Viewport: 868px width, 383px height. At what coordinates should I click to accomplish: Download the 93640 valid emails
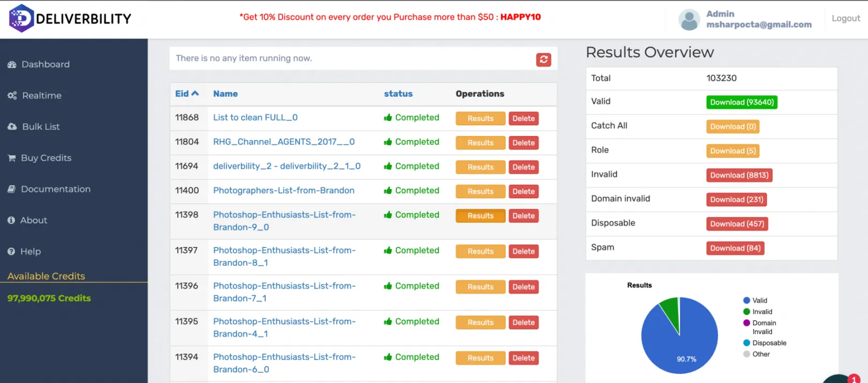point(742,102)
